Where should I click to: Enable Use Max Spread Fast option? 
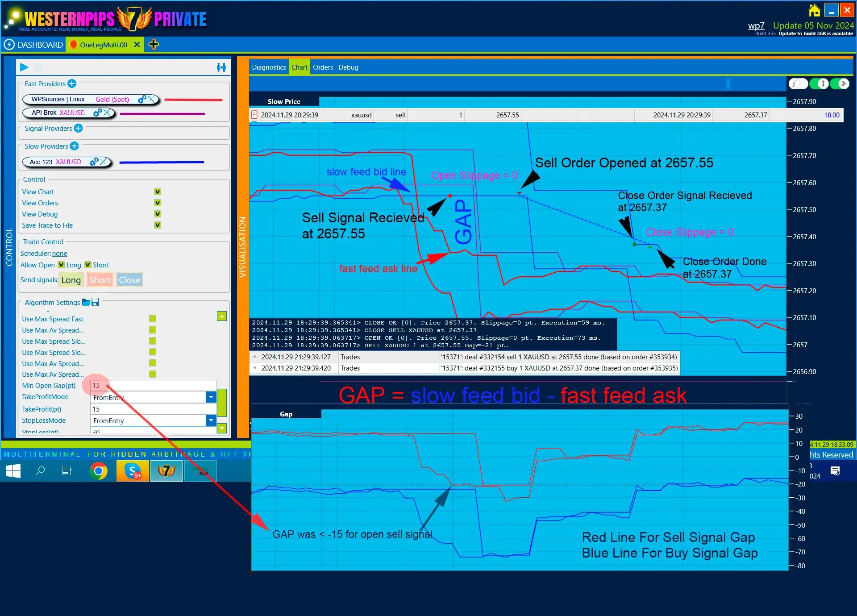coord(153,319)
